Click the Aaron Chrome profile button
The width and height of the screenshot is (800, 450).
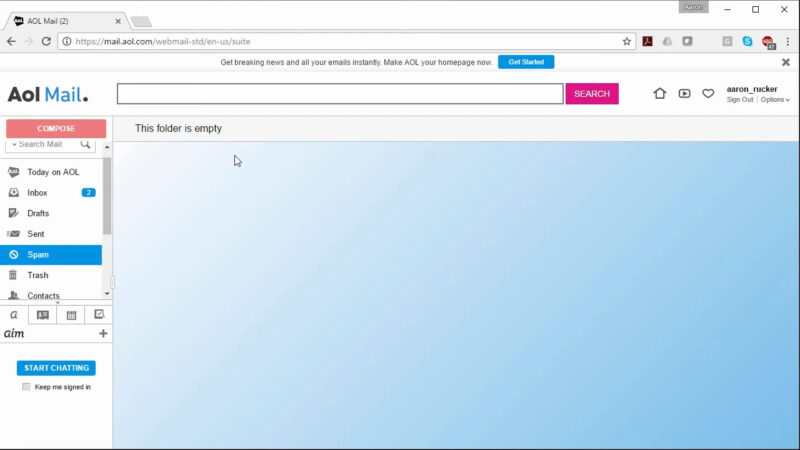[693, 7]
